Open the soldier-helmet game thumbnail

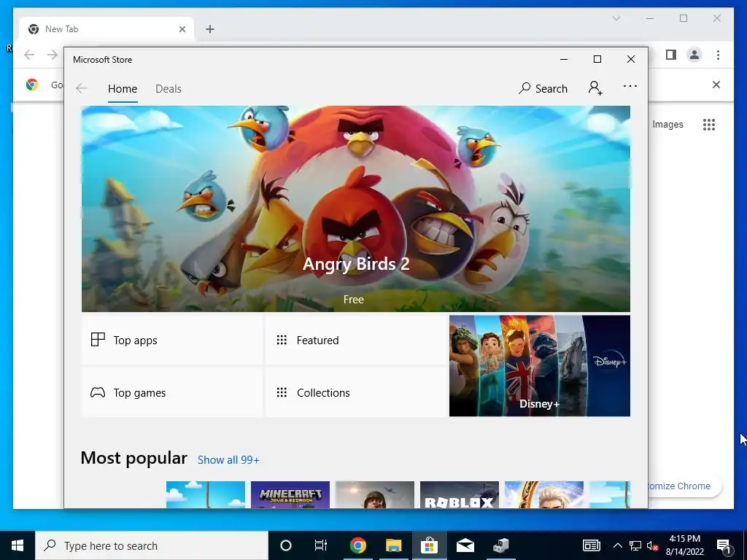374,495
